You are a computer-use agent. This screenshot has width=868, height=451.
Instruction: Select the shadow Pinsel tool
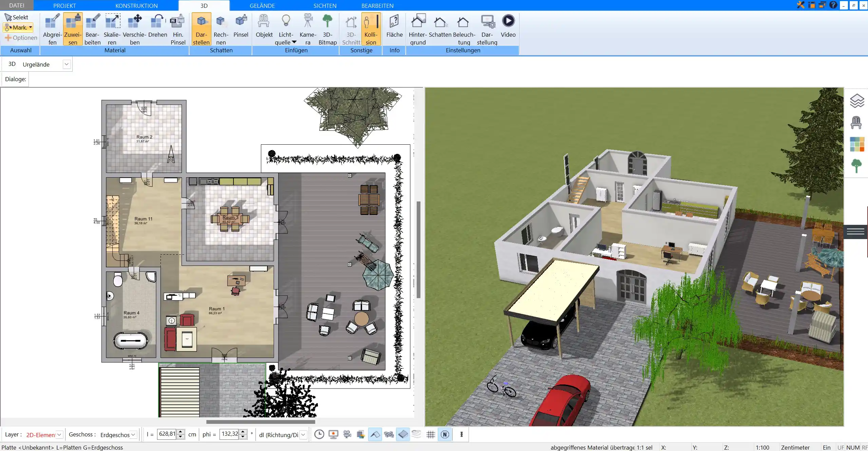pos(241,26)
